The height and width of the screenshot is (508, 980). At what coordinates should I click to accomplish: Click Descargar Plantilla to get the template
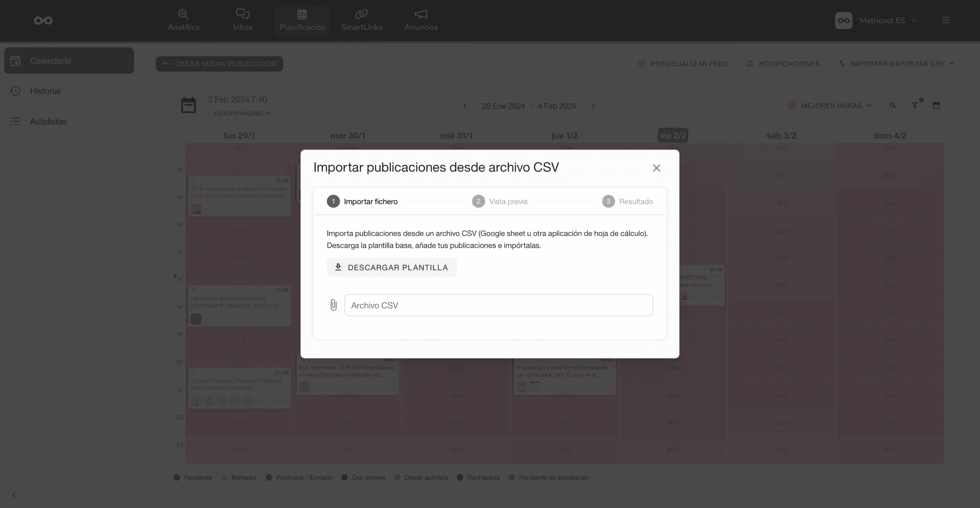[x=391, y=267]
